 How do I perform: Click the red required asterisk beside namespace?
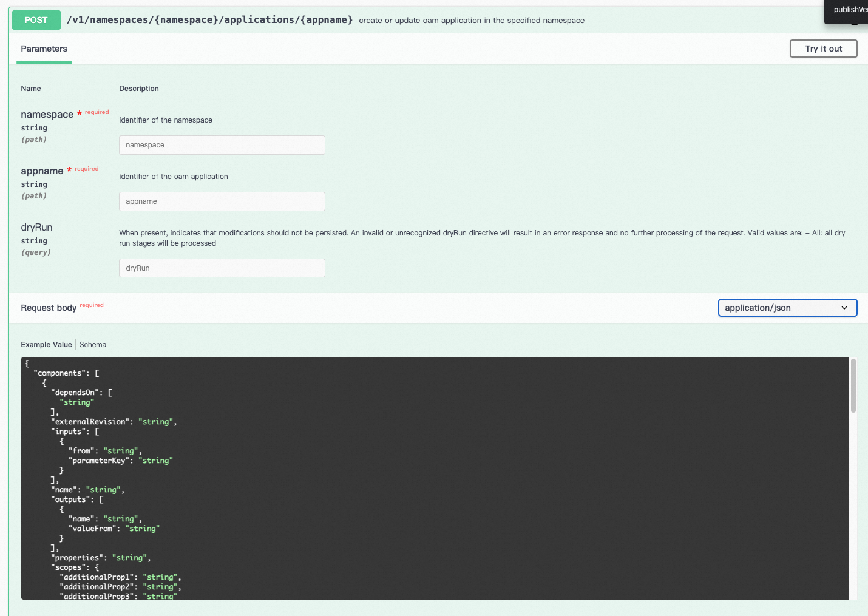point(79,114)
